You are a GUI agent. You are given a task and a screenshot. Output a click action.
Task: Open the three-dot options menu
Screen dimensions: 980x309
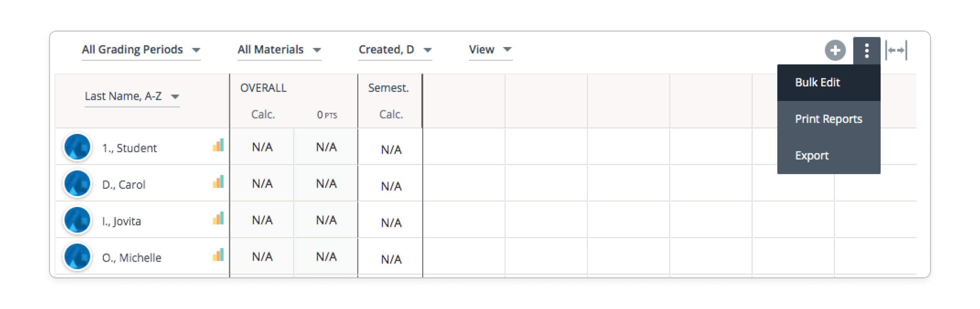[x=867, y=50]
